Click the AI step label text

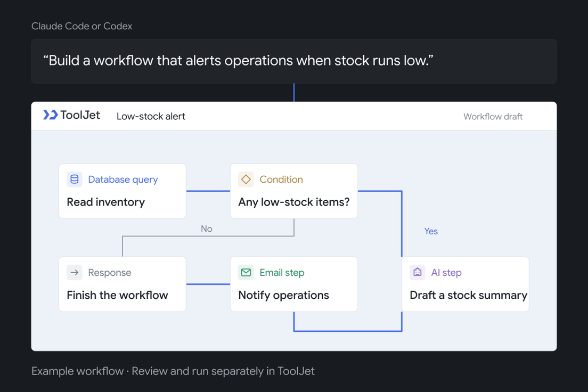446,273
